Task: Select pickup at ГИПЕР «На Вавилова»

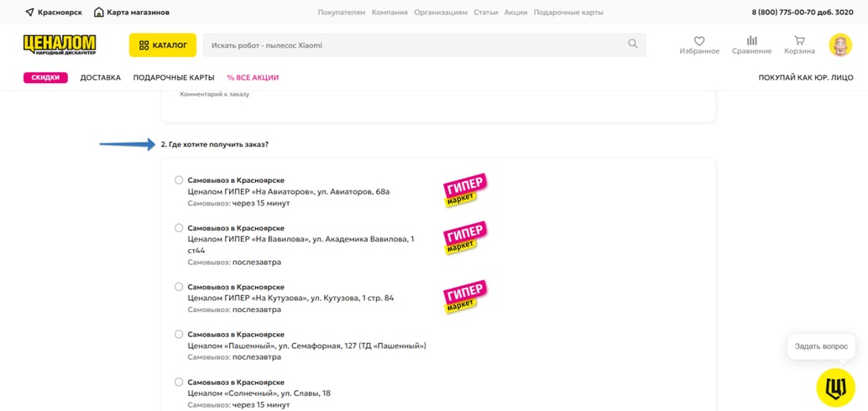Action: (x=178, y=228)
